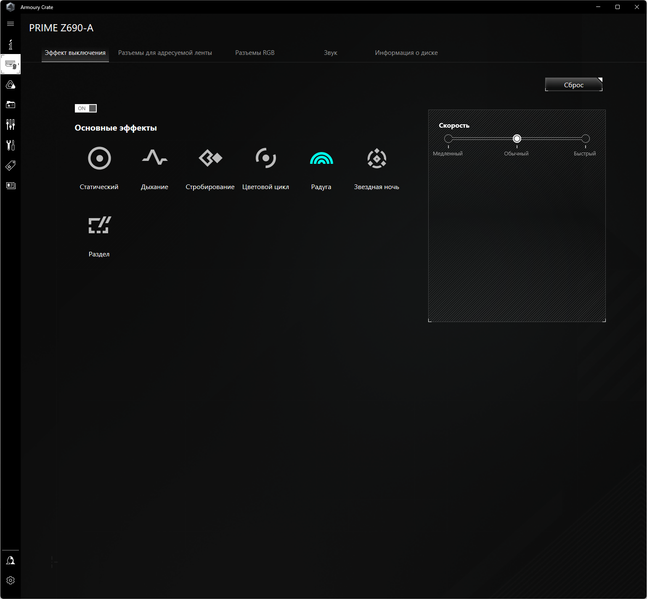Image resolution: width=647 pixels, height=599 pixels.
Task: Turn off the ON lighting toggle
Action: [x=85, y=108]
